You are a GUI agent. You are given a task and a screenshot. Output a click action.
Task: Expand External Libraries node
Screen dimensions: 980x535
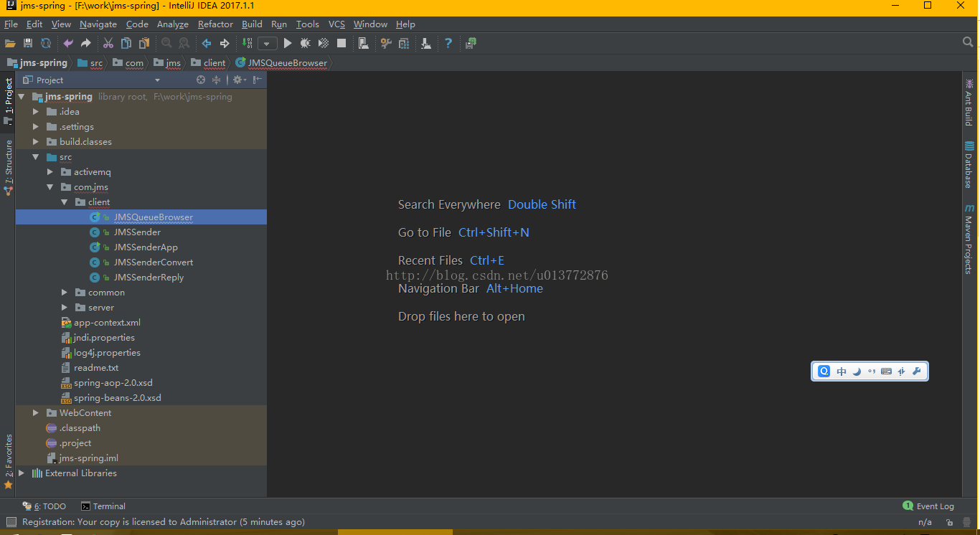[x=21, y=473]
